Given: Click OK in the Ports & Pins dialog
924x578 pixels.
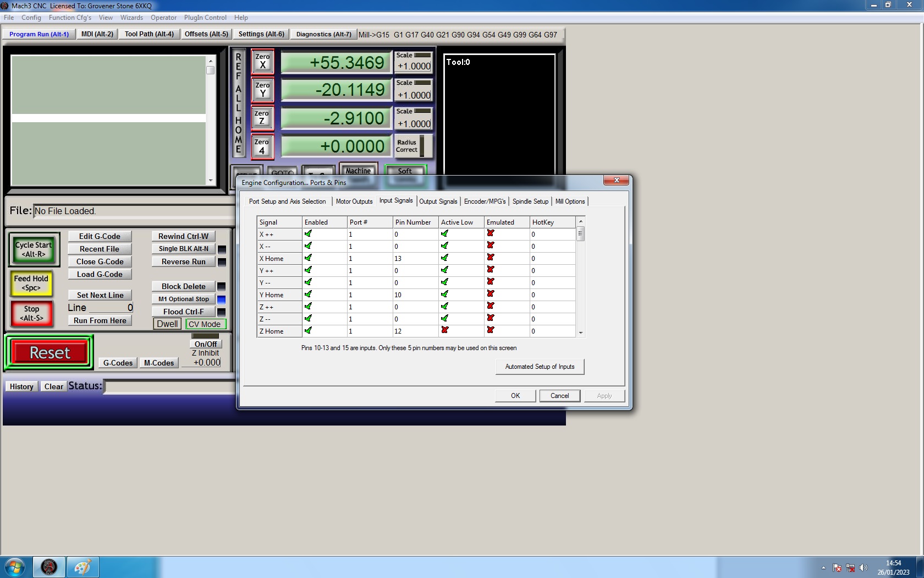Looking at the screenshot, I should coord(515,396).
